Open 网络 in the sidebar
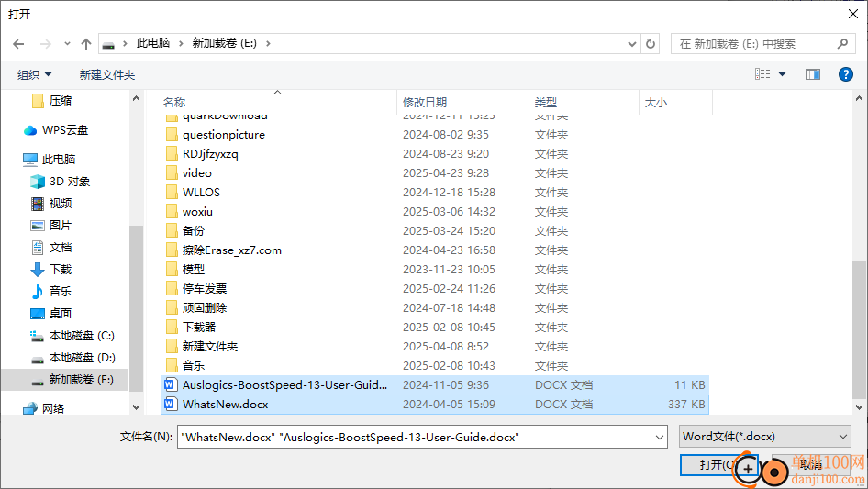The height and width of the screenshot is (489, 868). (53, 408)
